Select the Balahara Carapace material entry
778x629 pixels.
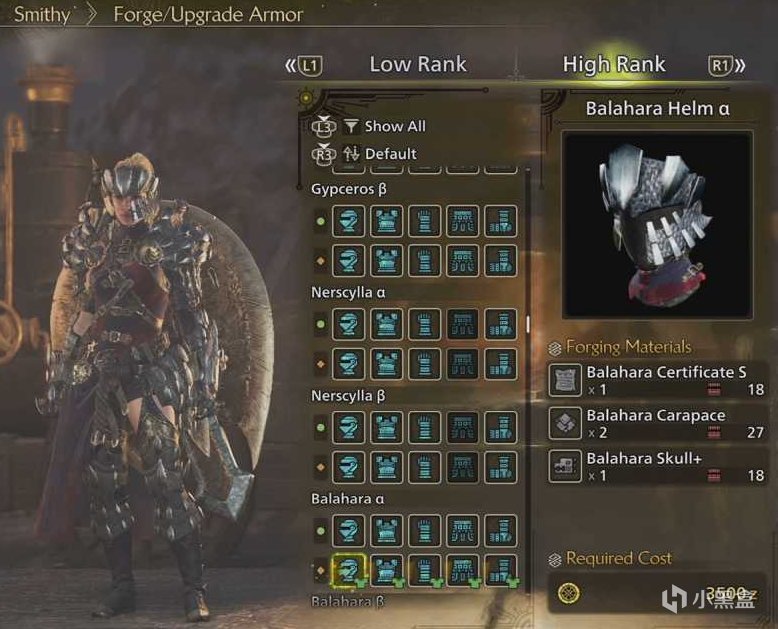click(657, 424)
